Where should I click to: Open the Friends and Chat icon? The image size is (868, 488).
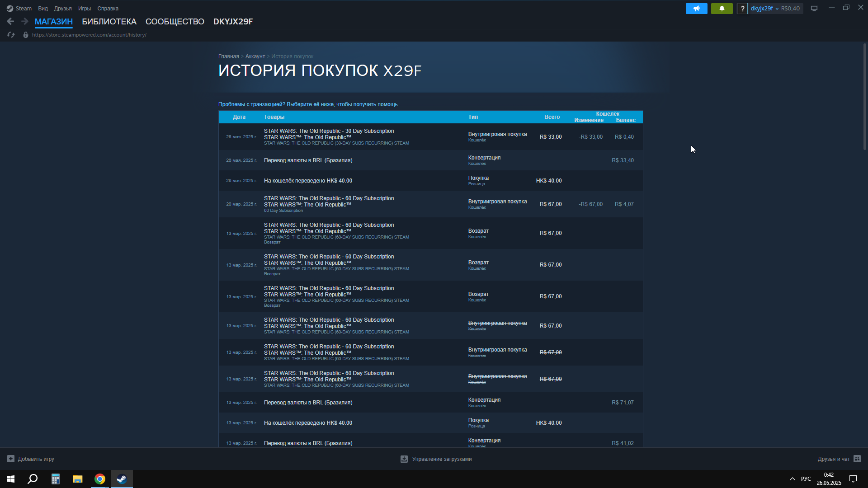(x=857, y=459)
